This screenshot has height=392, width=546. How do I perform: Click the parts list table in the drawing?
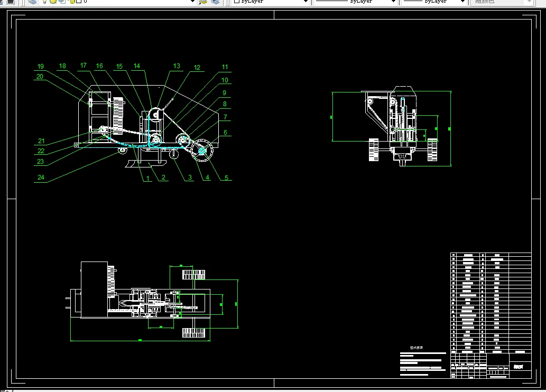pos(491,302)
